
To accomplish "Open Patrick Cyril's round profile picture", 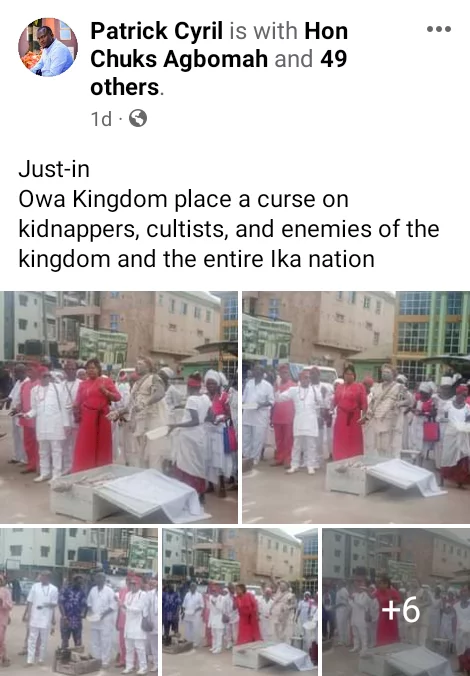I will click(x=48, y=47).
